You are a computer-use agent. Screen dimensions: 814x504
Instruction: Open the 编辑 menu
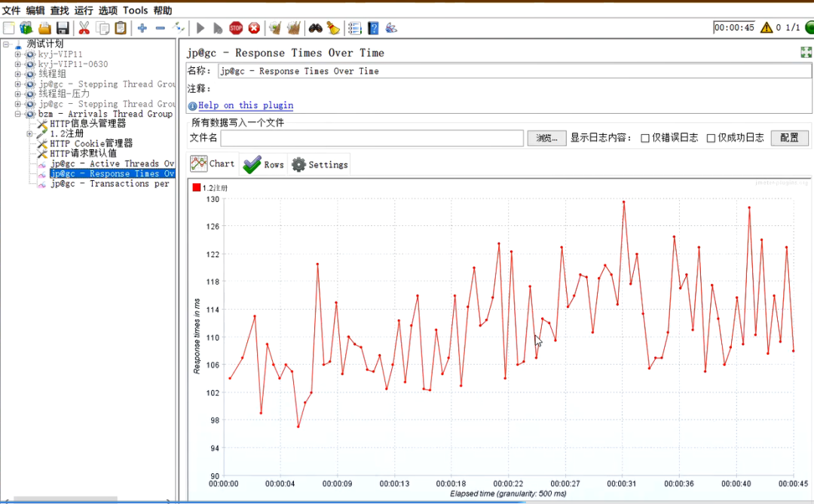35,11
